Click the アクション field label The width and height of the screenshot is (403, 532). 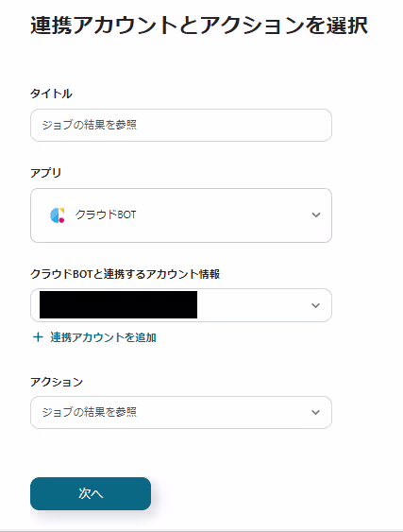coord(57,382)
